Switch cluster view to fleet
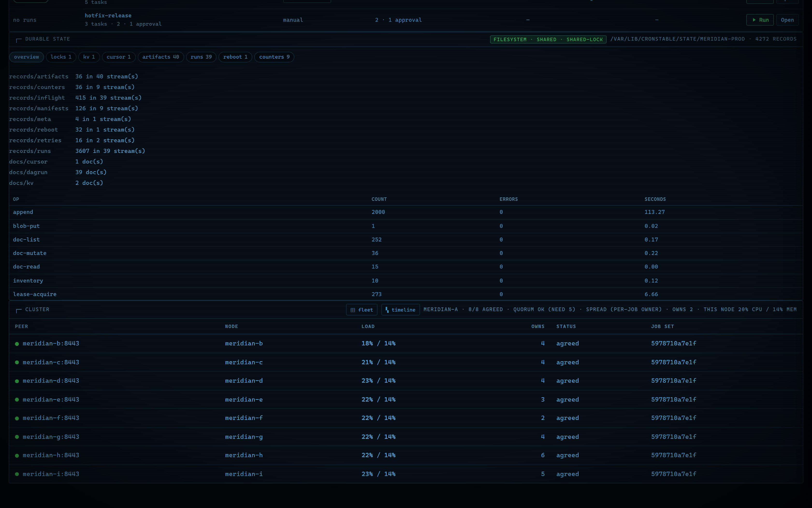 click(x=361, y=310)
